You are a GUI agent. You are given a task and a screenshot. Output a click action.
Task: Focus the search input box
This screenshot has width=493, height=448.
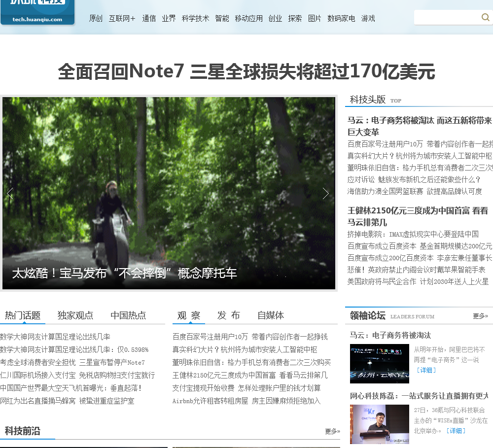[447, 17]
